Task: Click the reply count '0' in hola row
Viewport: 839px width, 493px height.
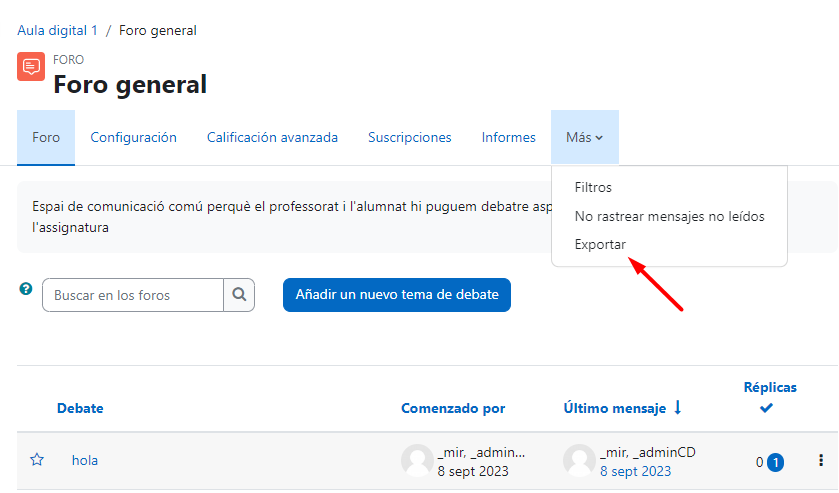Action: (759, 462)
